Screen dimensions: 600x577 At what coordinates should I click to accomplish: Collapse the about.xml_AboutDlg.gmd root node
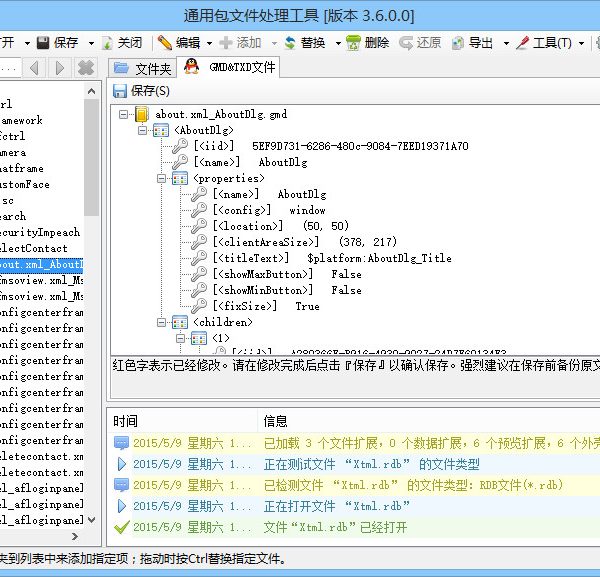pos(123,114)
